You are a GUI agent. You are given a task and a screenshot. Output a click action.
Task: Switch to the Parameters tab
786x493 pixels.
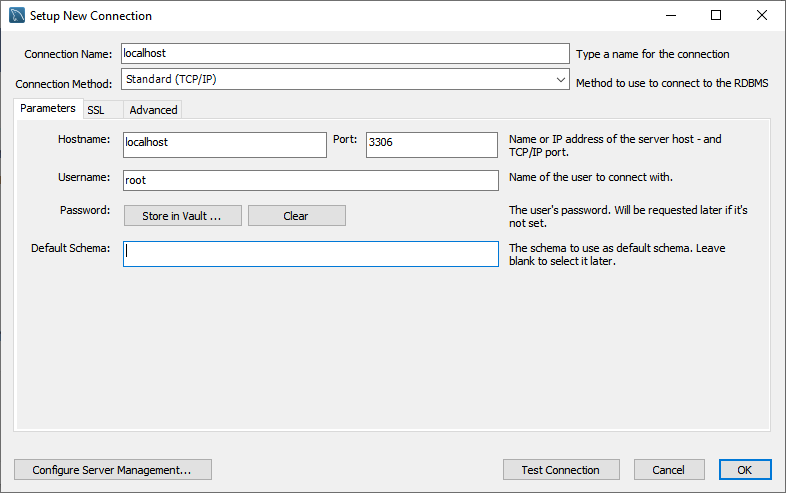47,109
